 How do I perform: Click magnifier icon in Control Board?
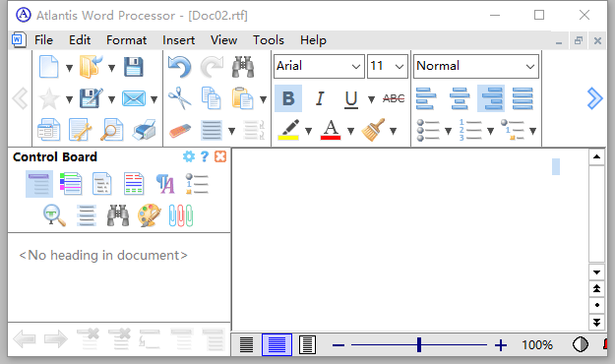pos(54,215)
